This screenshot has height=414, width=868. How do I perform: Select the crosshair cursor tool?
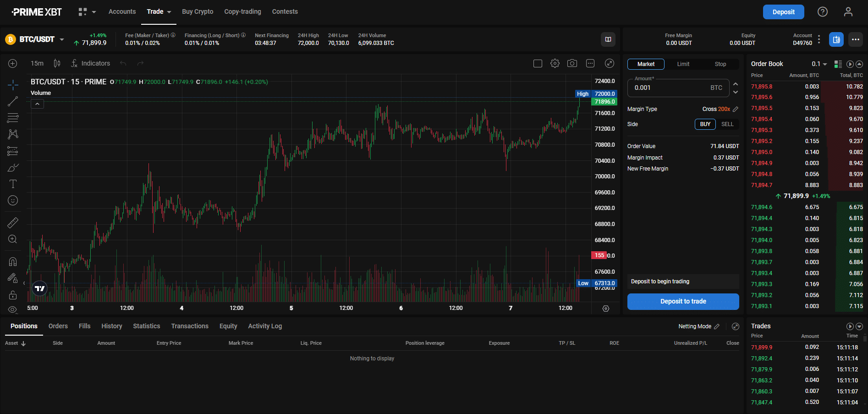click(x=12, y=85)
